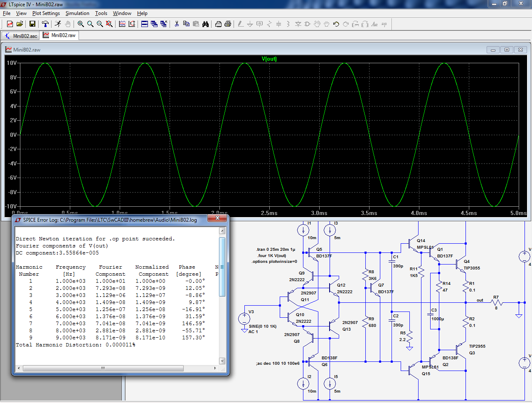Select the Diode tool

298,24
